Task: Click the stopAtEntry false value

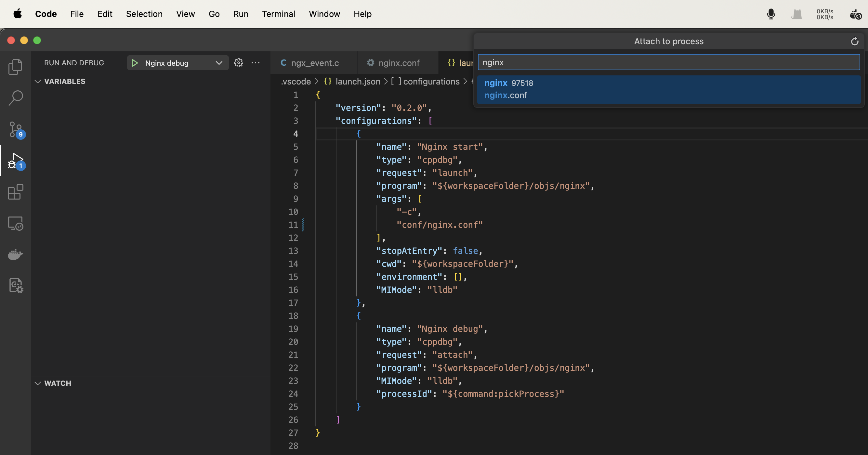Action: point(465,251)
